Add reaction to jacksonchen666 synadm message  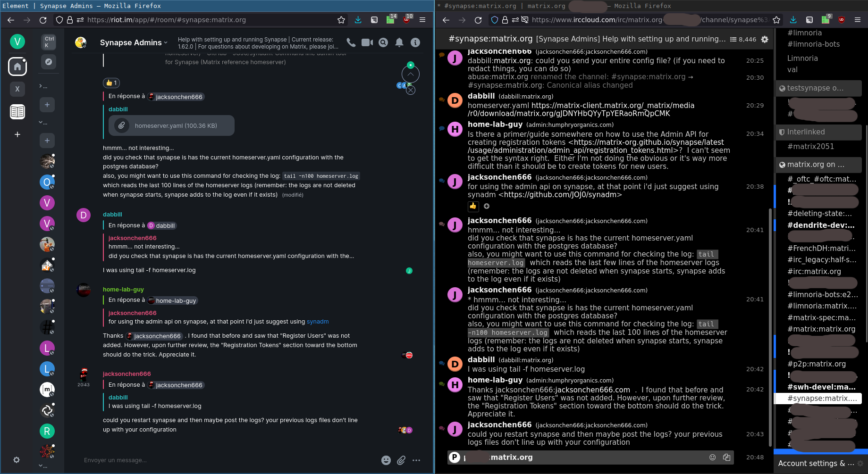(487, 206)
